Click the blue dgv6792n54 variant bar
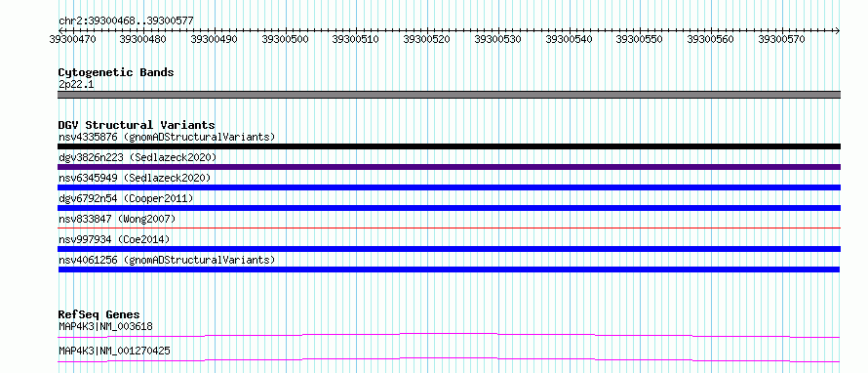Viewport: 868px width, 373px height. coord(450,208)
